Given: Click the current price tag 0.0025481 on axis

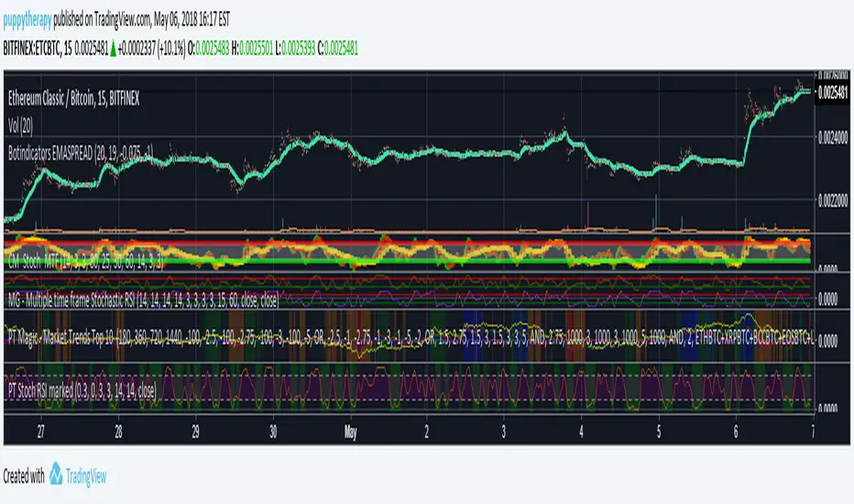Looking at the screenshot, I should tap(833, 93).
